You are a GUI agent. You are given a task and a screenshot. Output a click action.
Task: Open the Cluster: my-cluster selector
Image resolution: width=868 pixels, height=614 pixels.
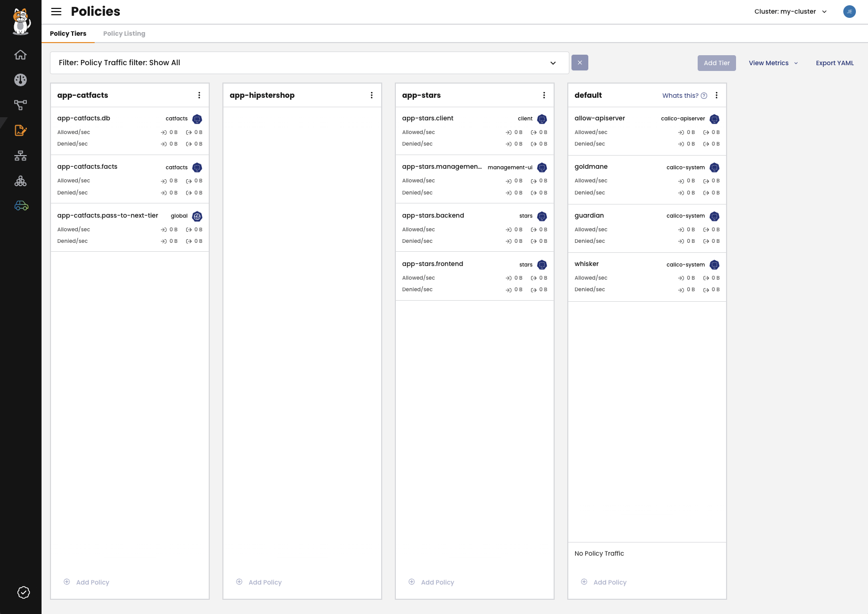(790, 12)
